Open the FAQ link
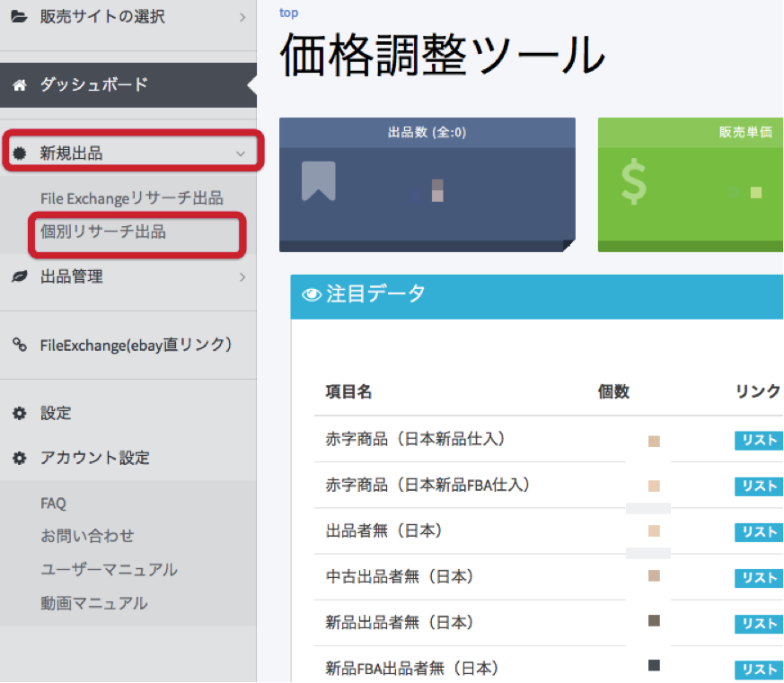Screen dimensions: 784x683 coord(53,503)
